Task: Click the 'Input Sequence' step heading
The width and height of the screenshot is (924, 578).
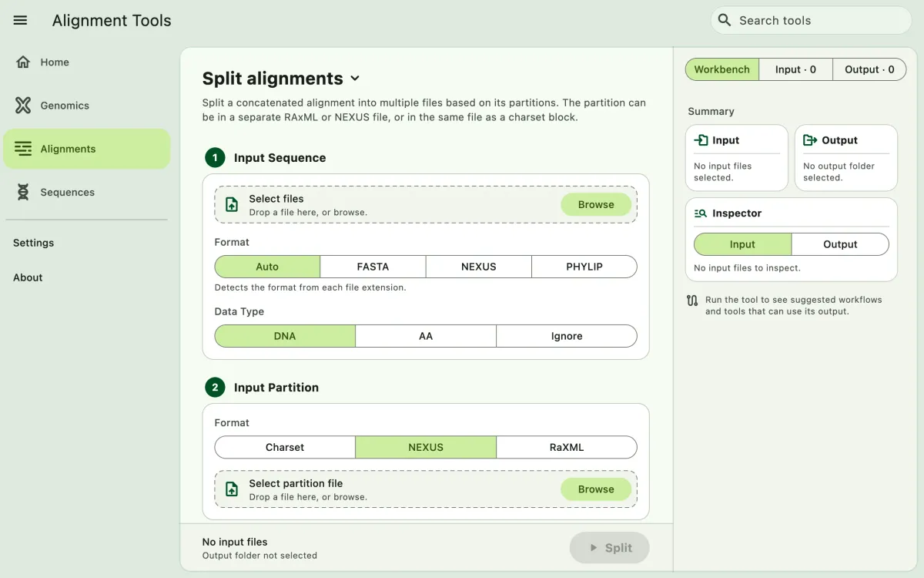Action: (280, 158)
